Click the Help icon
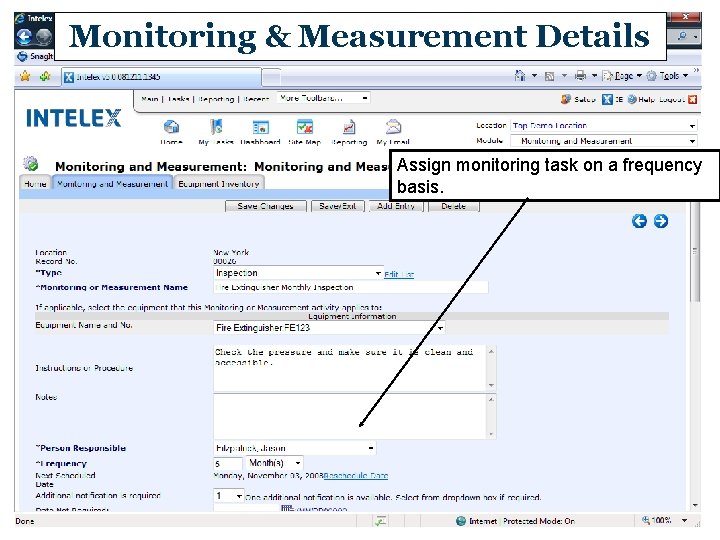The height and width of the screenshot is (540, 720). pos(632,99)
